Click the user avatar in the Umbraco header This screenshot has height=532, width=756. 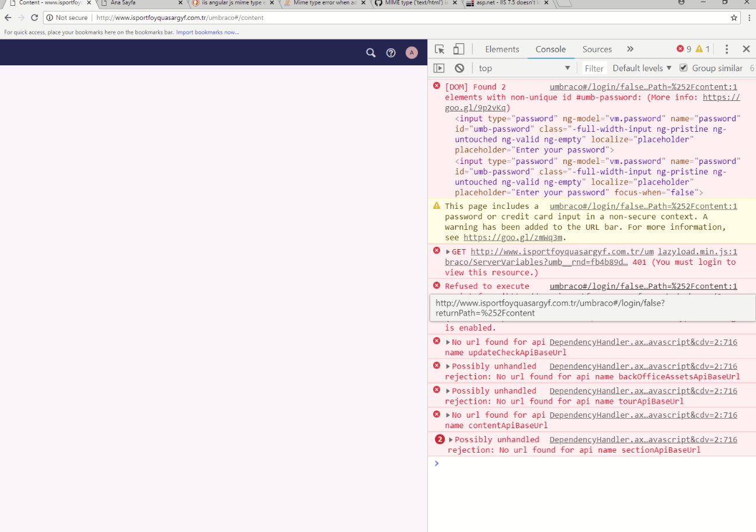(x=412, y=53)
